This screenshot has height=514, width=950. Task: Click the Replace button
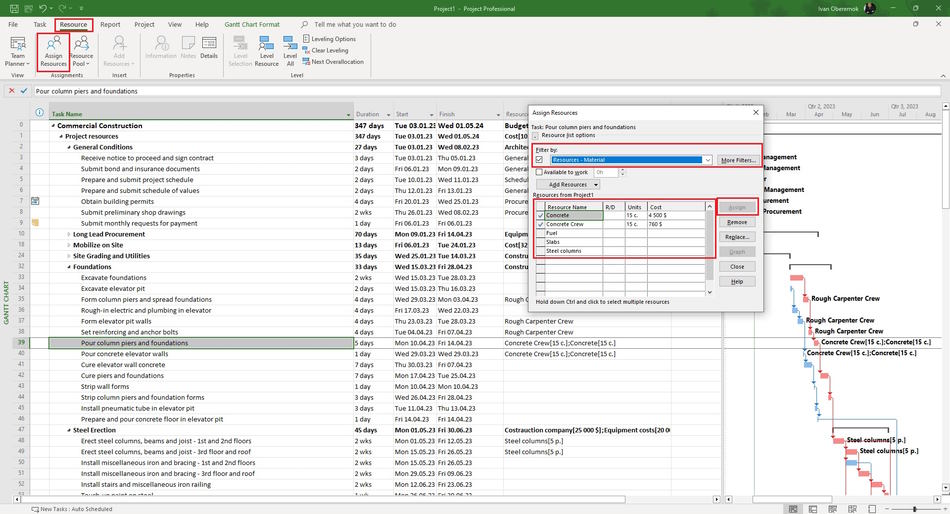tap(737, 237)
